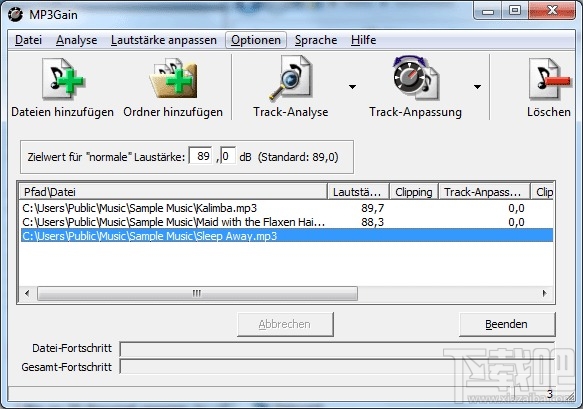Open the Track-Analyse dropdown arrow
The image size is (583, 409).
352,87
